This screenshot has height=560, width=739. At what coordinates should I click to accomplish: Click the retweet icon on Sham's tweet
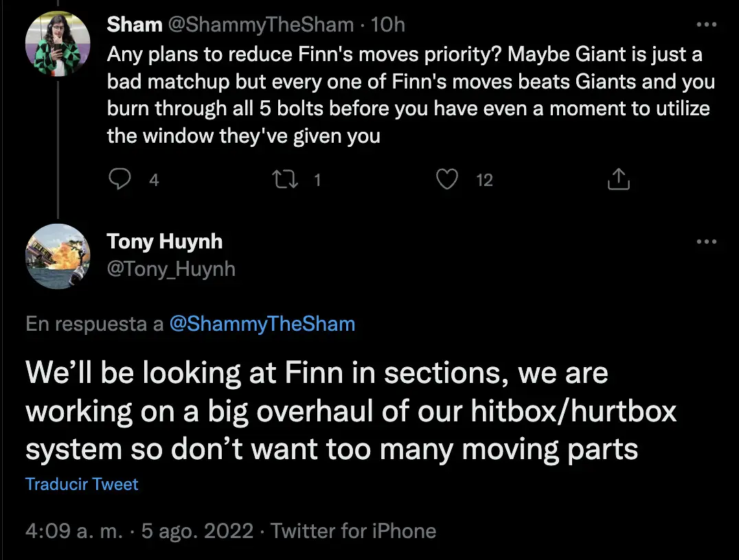(285, 179)
